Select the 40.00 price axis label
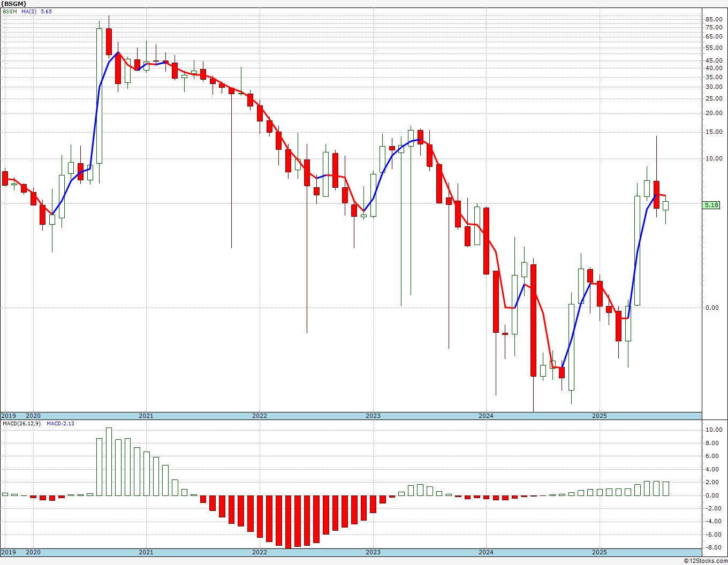The height and width of the screenshot is (565, 728). coord(714,68)
